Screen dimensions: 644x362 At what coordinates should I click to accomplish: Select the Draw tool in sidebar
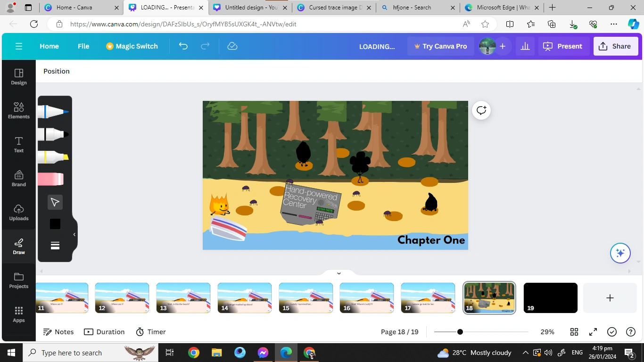point(18,246)
